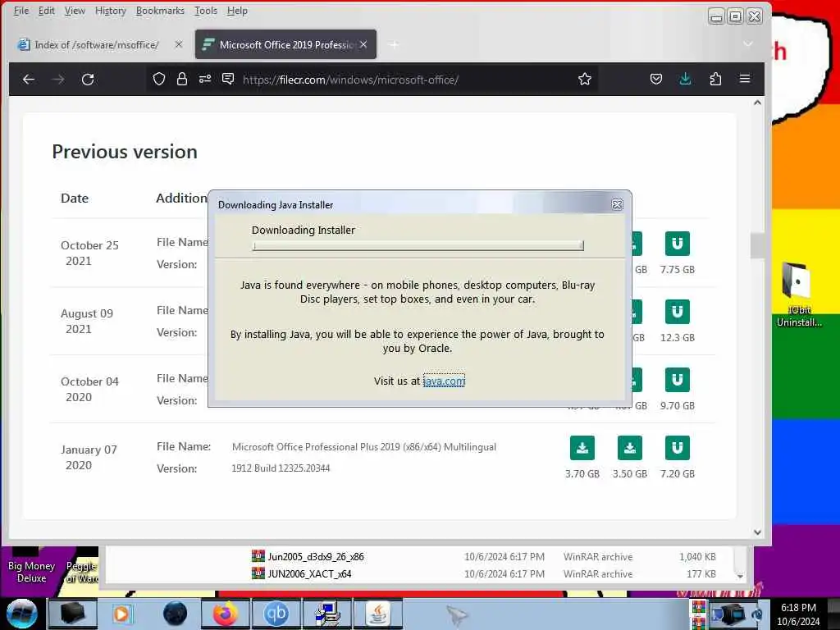The width and height of the screenshot is (840, 630).
Task: Click the October 04 2020 date cell
Action: [89, 389]
